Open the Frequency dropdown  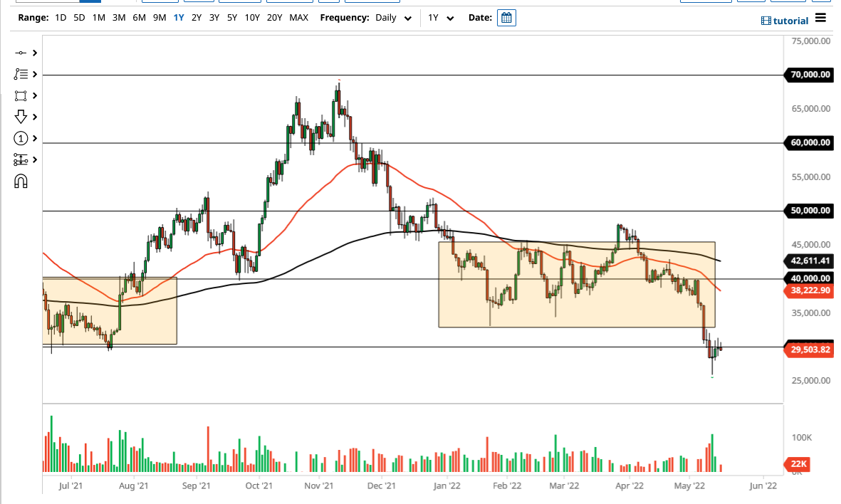[391, 17]
